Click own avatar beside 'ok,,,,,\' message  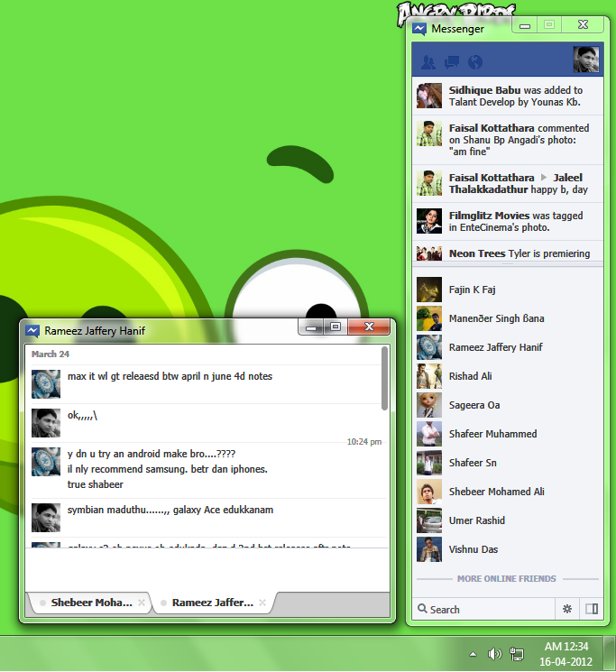(x=46, y=422)
